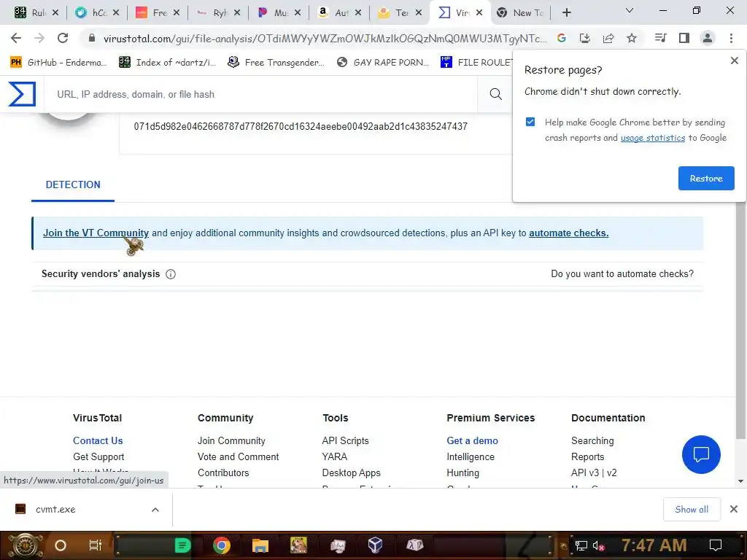
Task: Switch to the Amazon Aut tab
Action: (338, 13)
